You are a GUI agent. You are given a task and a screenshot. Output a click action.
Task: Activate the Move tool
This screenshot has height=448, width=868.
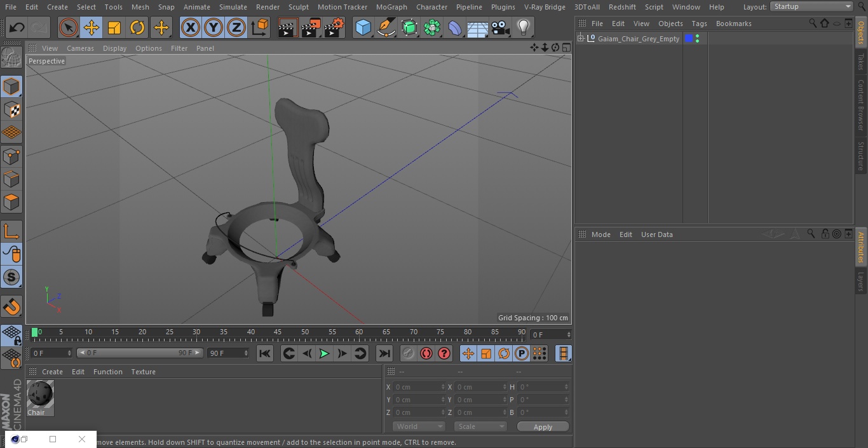coord(92,27)
